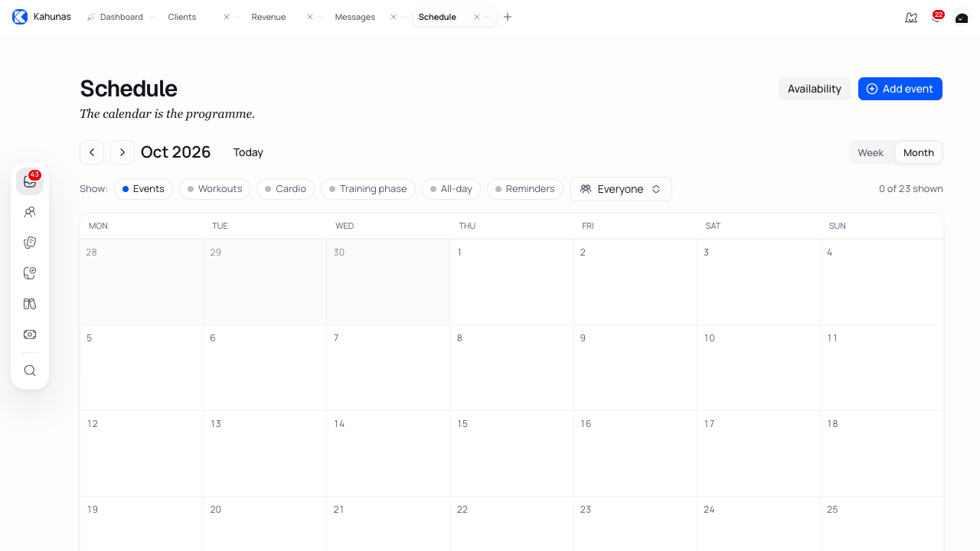Jump to Today
Screen dimensions: 980x551
[x=248, y=152]
